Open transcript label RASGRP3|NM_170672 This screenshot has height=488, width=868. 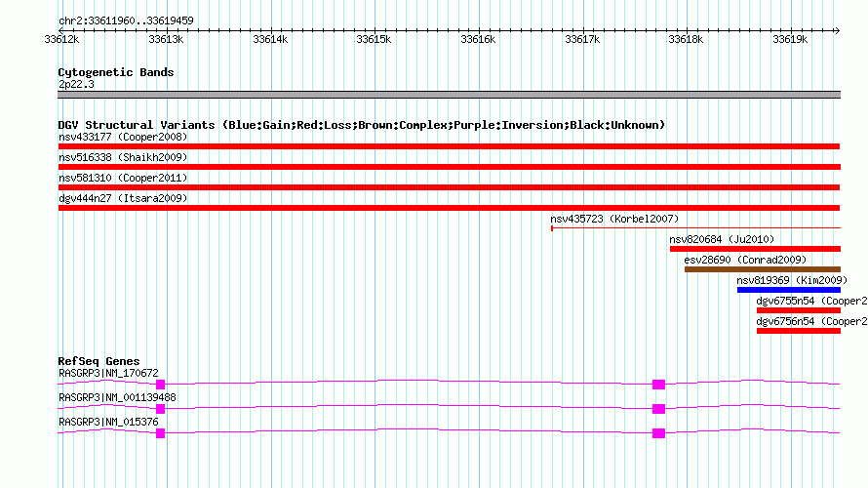(108, 374)
